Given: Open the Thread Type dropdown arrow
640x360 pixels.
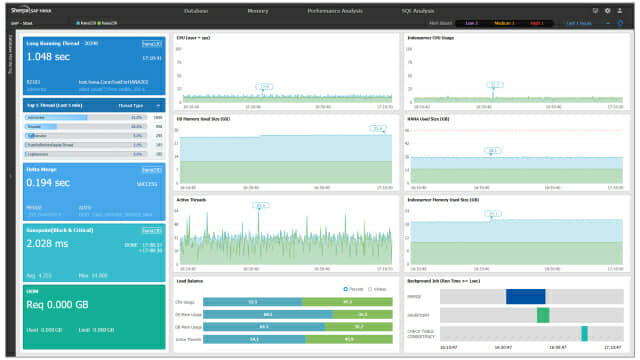Looking at the screenshot, I should click(158, 106).
